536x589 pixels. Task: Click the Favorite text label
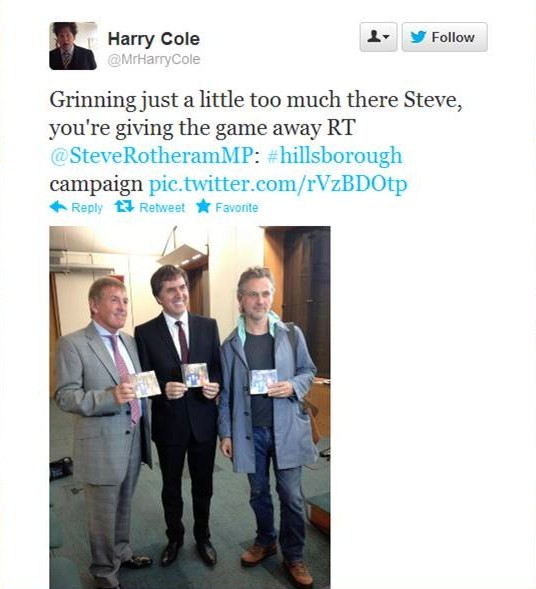coord(237,207)
